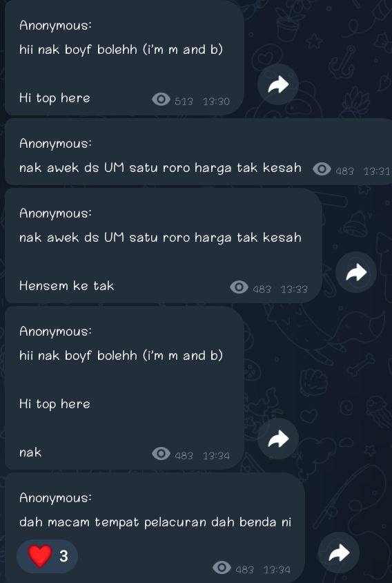Click the eye icon on the last message
This screenshot has width=392, height=583.
click(x=222, y=568)
